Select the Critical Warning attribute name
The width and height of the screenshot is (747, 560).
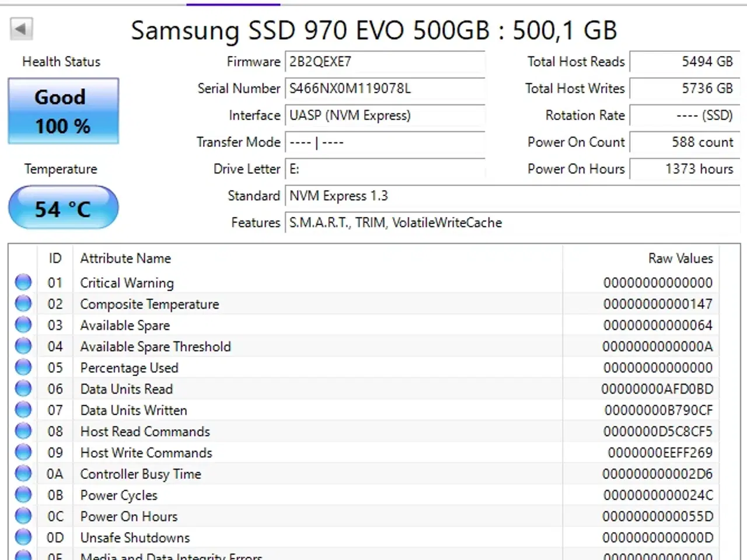pyautogui.click(x=127, y=283)
